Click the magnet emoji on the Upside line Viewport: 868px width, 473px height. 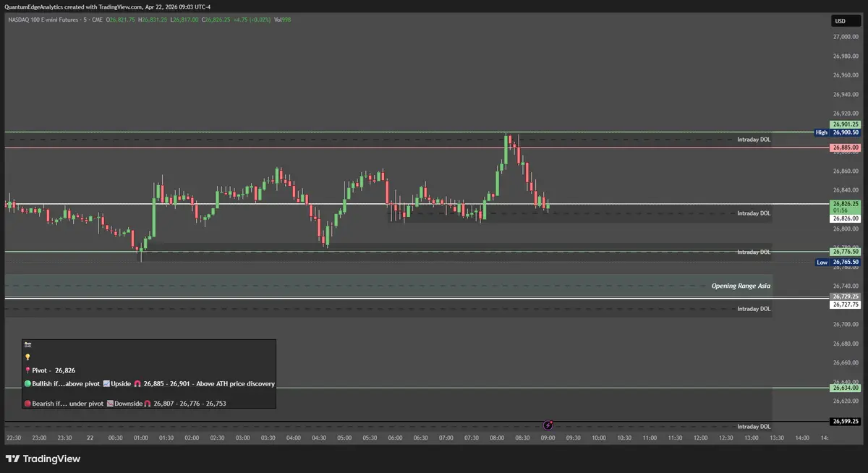coord(137,383)
